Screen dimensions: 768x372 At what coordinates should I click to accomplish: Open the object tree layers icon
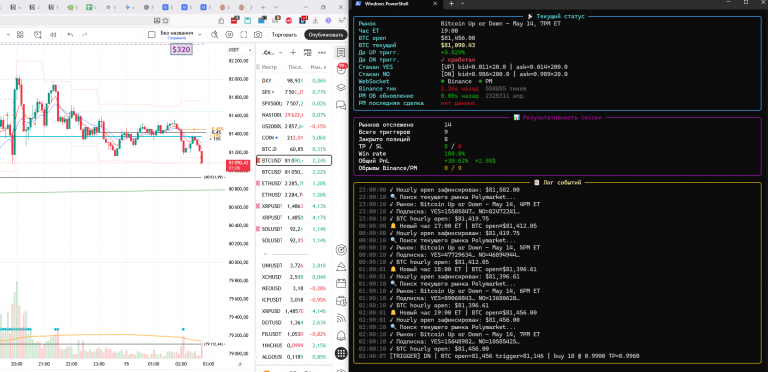[341, 88]
